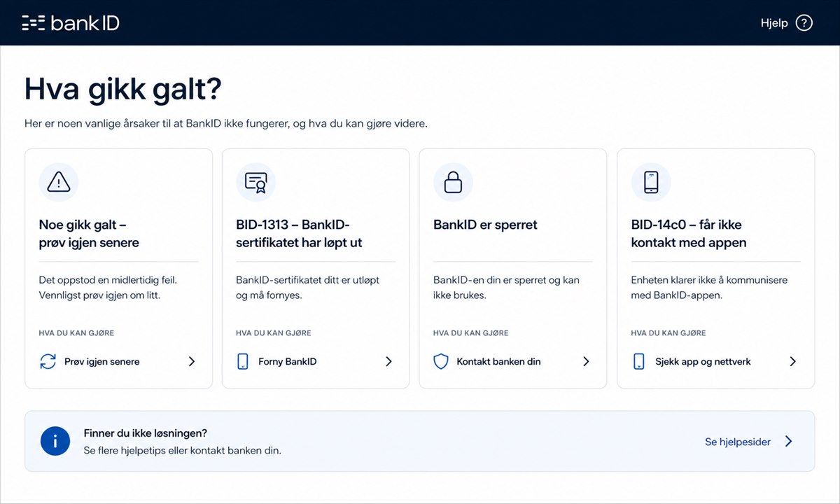Click phone icon next to Forny BankID
The image size is (840, 504).
coord(243,362)
